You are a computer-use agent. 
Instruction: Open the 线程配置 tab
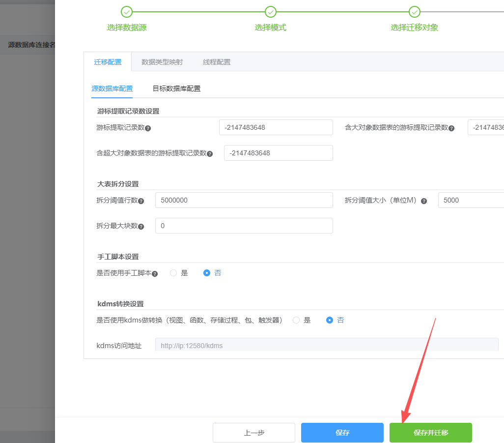[x=217, y=62]
